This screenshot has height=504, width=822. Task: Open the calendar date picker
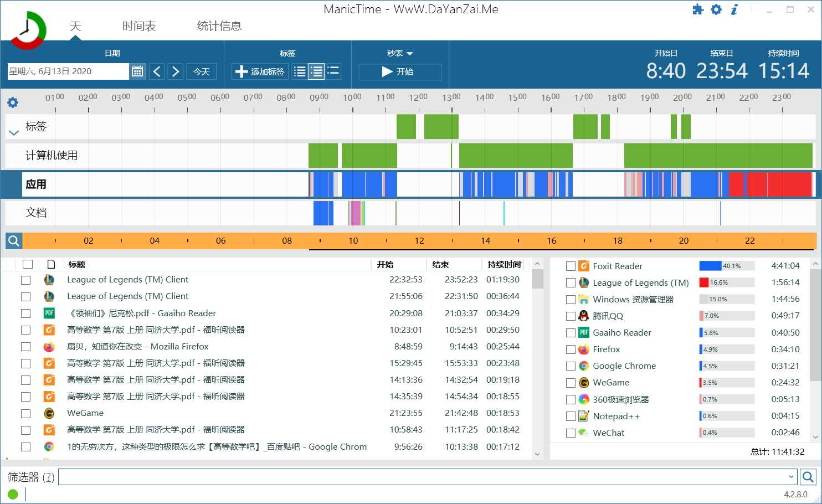[x=137, y=71]
